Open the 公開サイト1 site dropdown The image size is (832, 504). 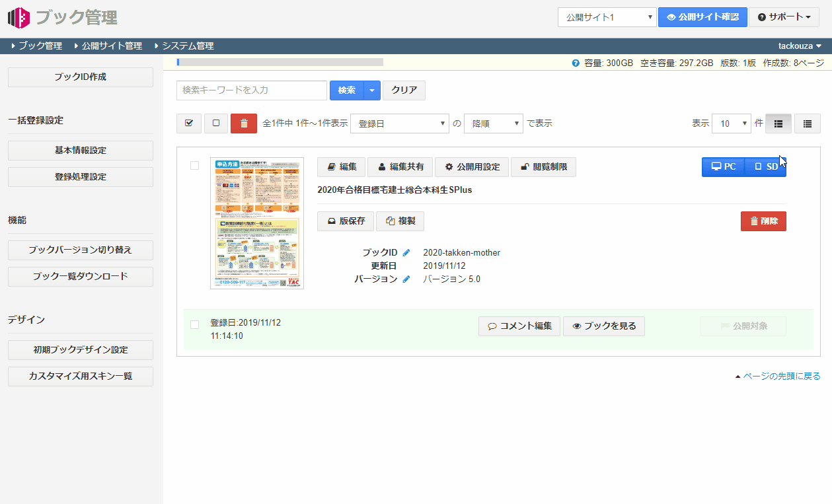pos(607,17)
